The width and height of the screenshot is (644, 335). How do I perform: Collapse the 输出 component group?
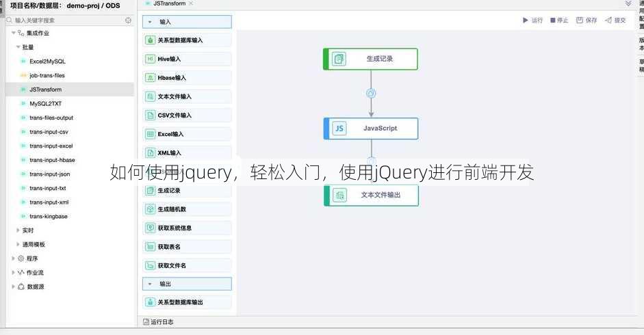coord(150,284)
